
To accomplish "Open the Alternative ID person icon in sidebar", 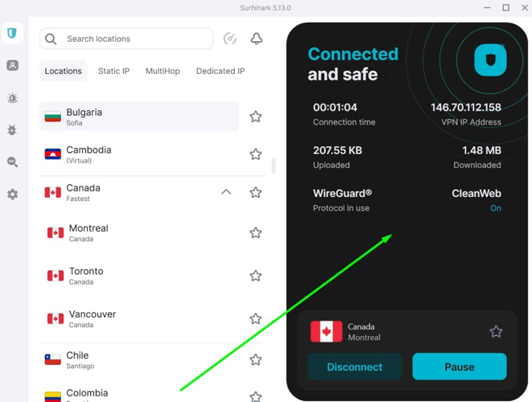I will 12,66.
